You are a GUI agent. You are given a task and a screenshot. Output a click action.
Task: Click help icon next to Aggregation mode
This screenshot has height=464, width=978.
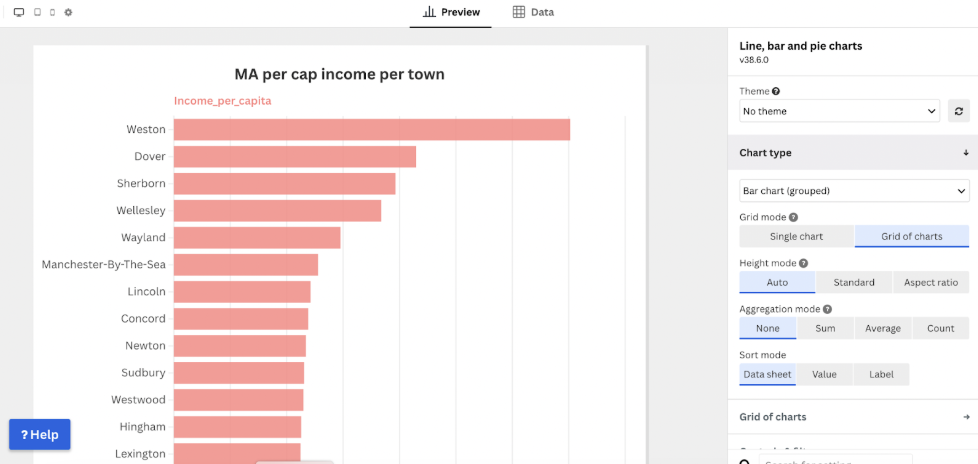click(x=827, y=310)
